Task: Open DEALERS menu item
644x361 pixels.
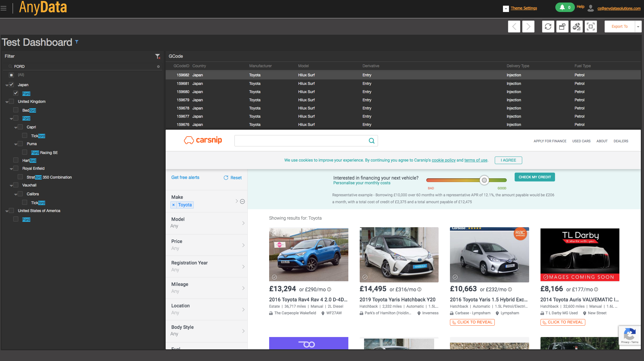Action: [x=621, y=141]
